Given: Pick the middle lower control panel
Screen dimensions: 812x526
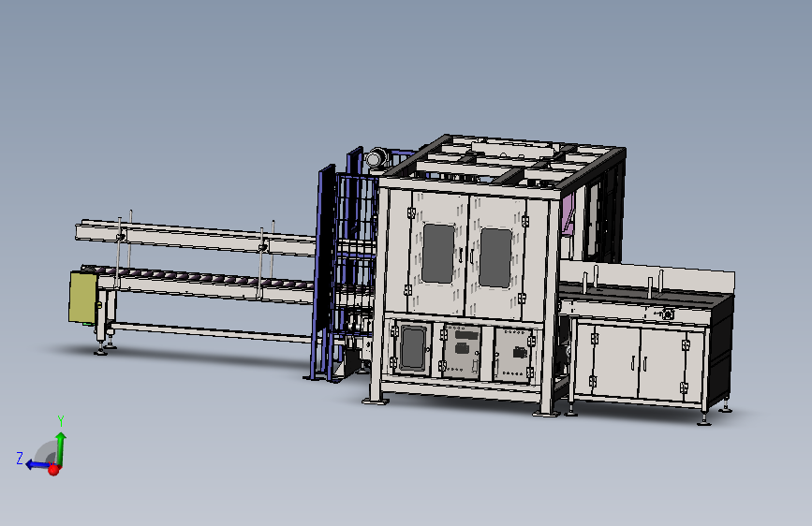Looking at the screenshot, I should point(462,351).
